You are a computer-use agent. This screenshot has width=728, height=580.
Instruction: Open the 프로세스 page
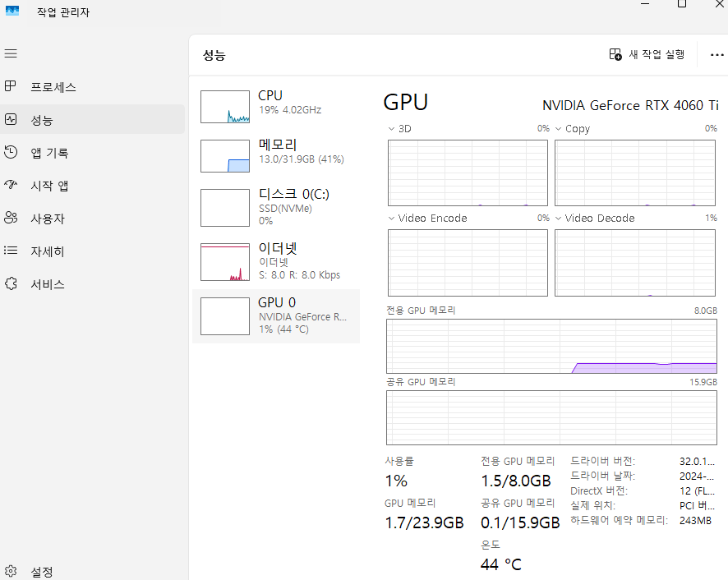coord(92,86)
